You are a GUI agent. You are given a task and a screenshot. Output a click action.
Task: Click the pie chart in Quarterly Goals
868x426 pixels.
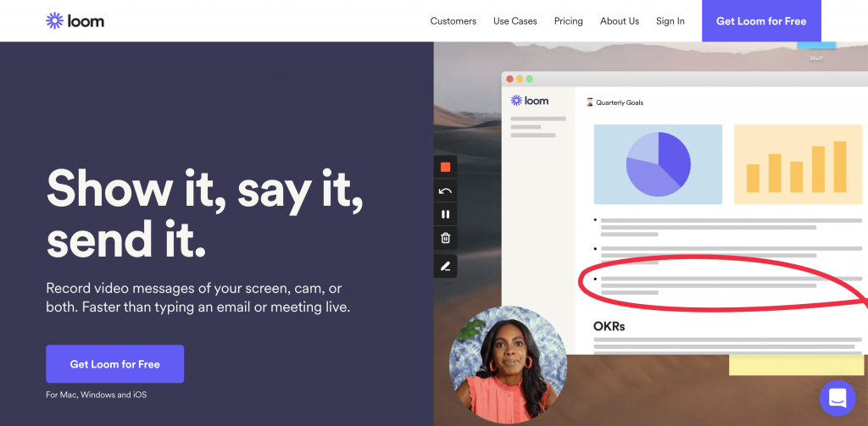[x=658, y=164]
